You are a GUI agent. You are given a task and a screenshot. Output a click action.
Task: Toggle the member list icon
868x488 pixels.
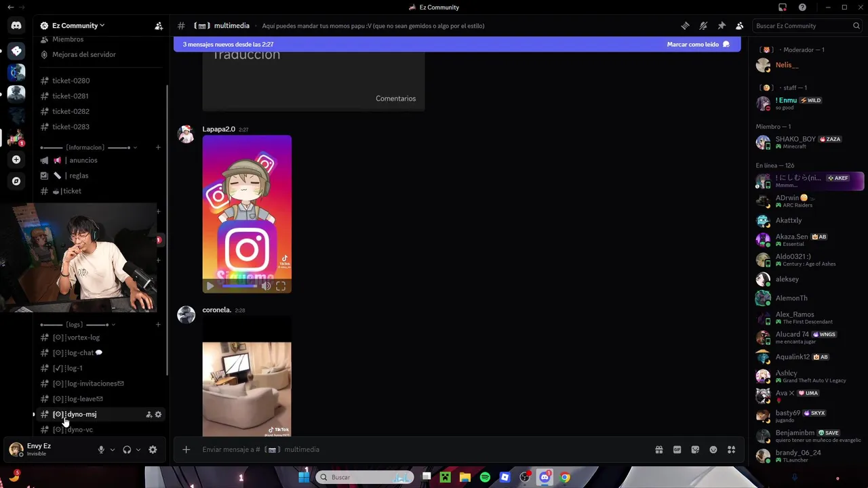(x=739, y=26)
